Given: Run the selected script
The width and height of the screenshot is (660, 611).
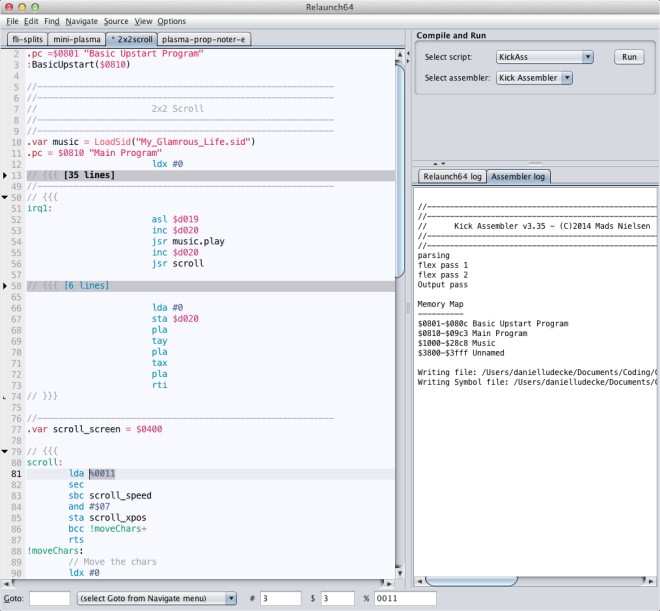Looking at the screenshot, I should point(629,57).
